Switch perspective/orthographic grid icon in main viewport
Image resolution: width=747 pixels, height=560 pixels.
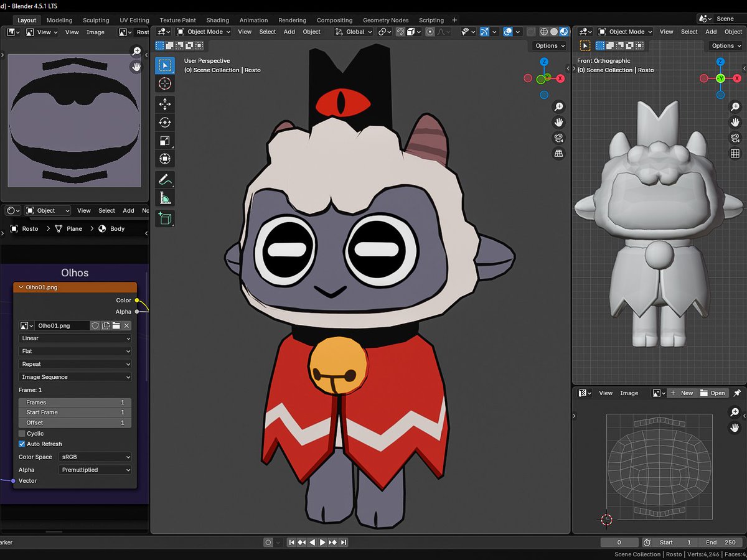559,154
